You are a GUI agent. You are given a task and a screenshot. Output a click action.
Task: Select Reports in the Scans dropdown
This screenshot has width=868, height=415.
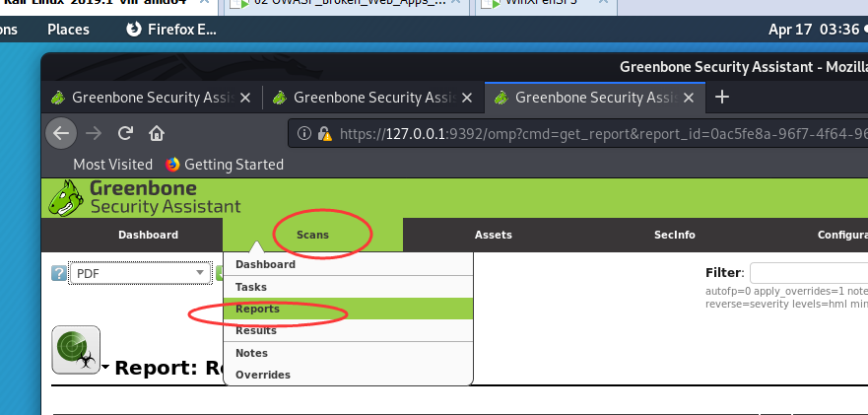348,309
